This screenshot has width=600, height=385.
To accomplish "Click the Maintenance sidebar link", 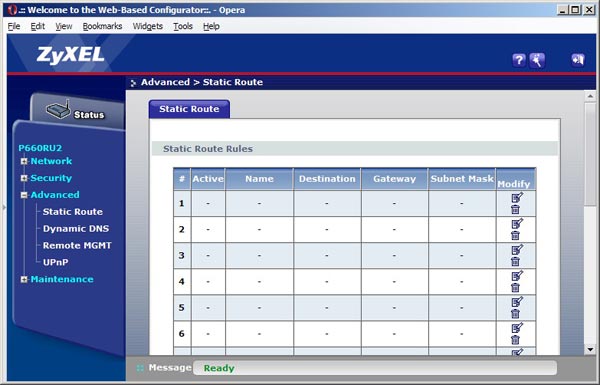I will 62,279.
